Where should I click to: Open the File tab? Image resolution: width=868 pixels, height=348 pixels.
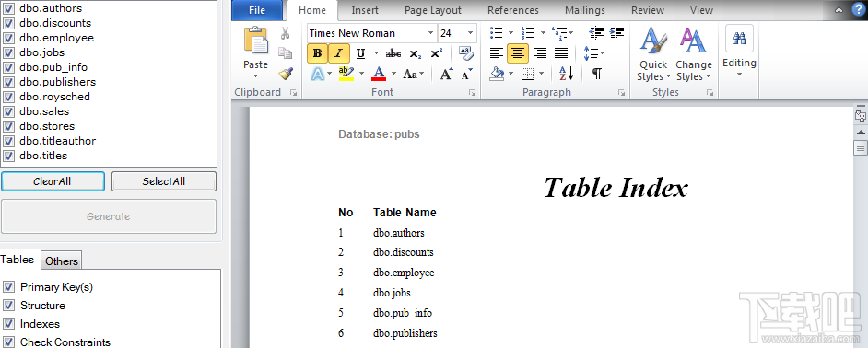pyautogui.click(x=257, y=10)
